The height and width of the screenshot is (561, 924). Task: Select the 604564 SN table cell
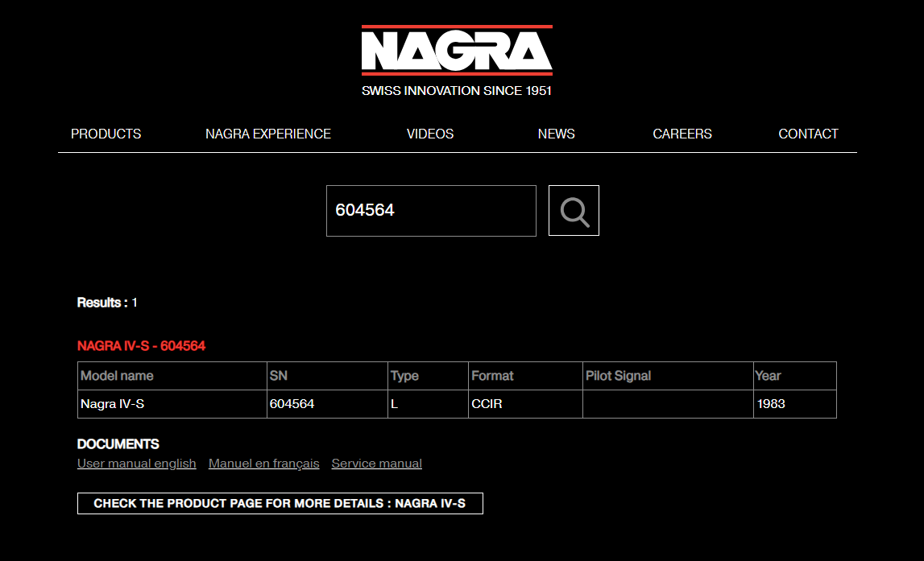coord(327,404)
